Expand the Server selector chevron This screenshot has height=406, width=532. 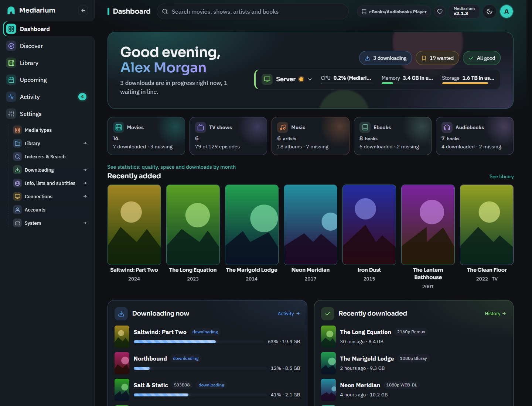pos(310,79)
